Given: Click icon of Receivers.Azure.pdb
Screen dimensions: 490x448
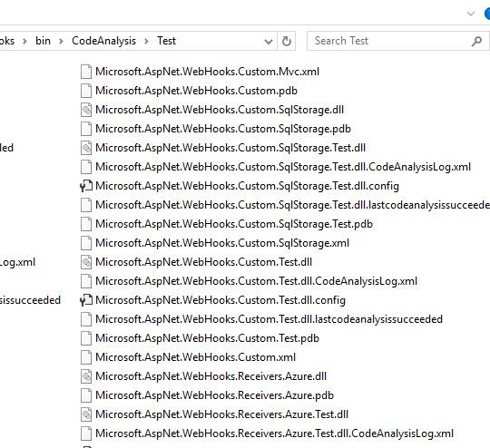Looking at the screenshot, I should [x=86, y=395].
